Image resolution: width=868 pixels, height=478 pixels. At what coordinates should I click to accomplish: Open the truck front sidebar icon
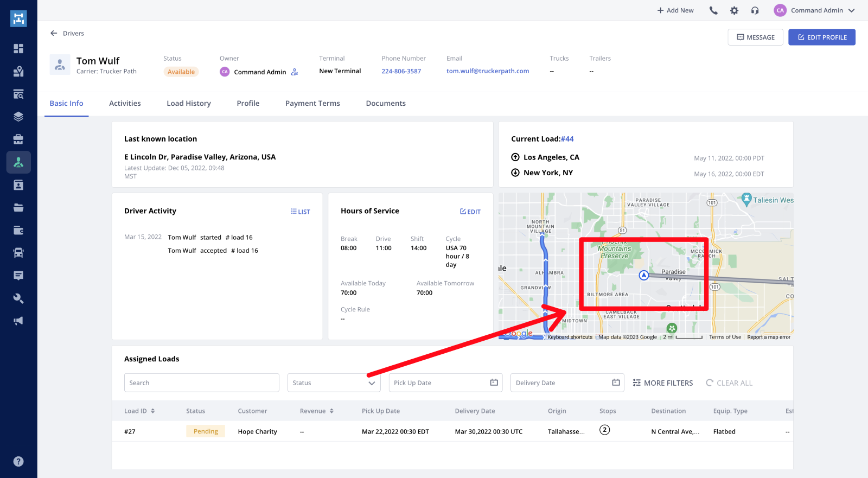click(18, 253)
